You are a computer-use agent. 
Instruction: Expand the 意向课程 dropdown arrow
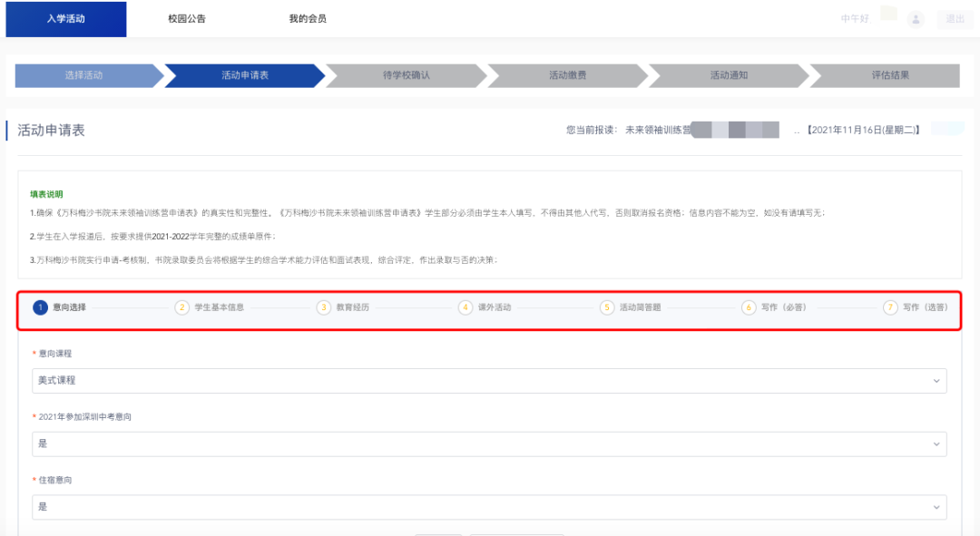click(x=936, y=381)
